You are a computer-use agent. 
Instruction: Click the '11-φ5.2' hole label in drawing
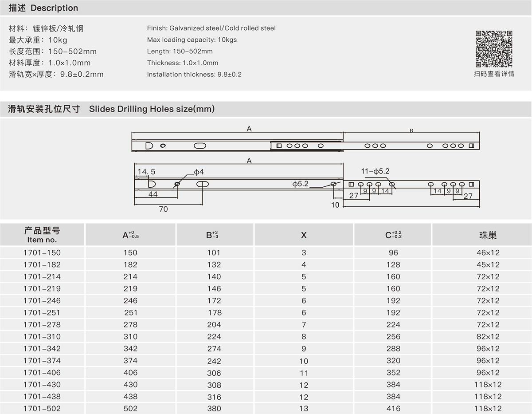375,171
